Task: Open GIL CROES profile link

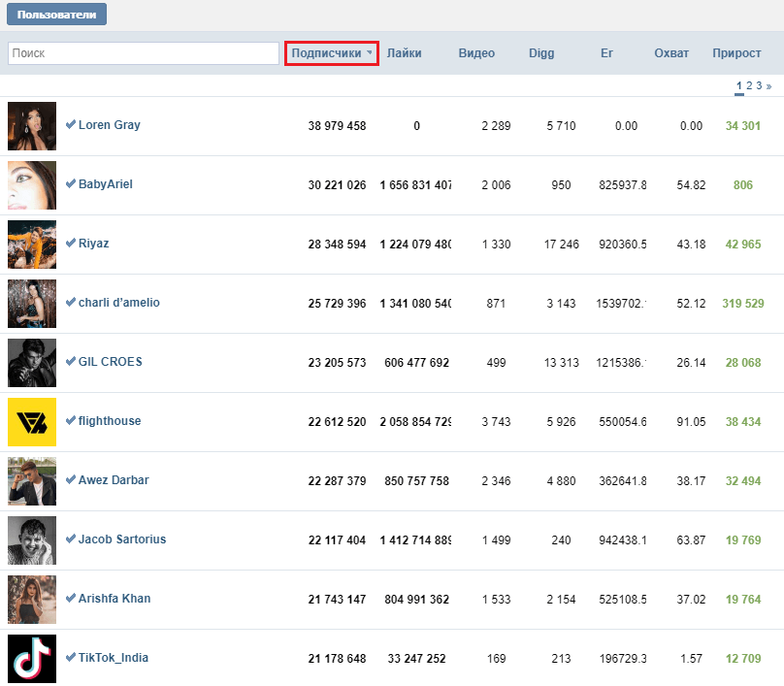Action: 110,362
